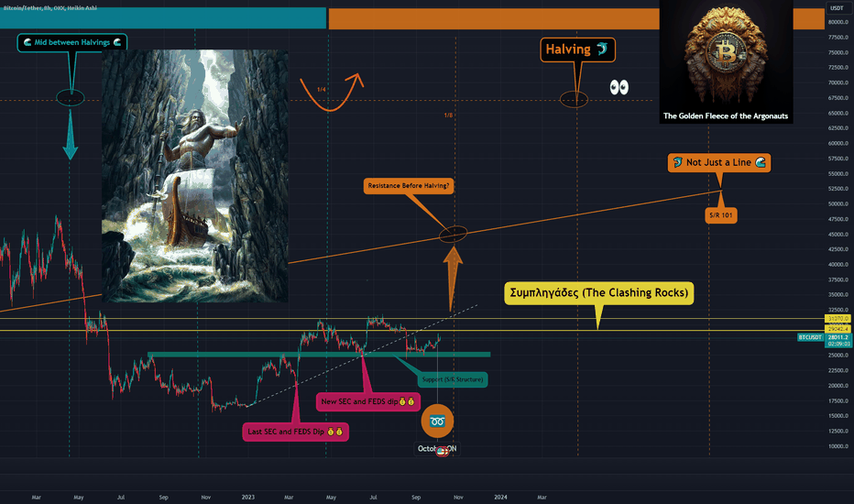This screenshot has height=504, width=854.
Task: Select the '1/8' cycle fraction label
Action: tap(448, 115)
